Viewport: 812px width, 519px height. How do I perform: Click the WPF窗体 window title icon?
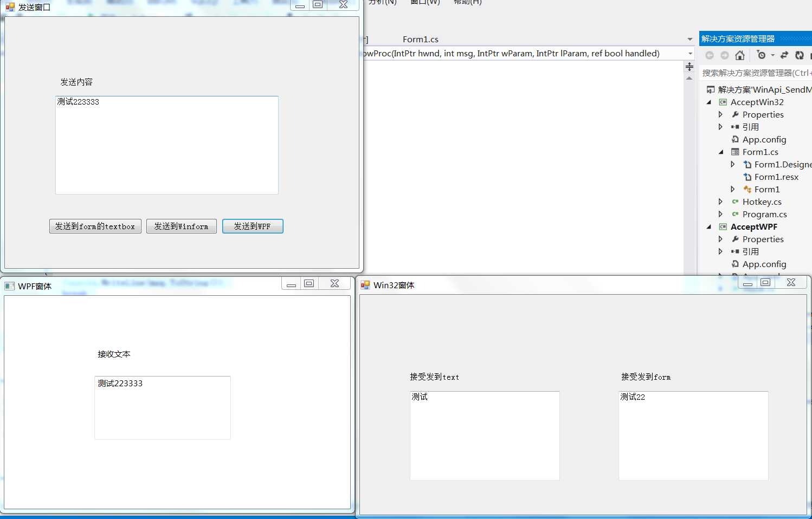point(9,286)
